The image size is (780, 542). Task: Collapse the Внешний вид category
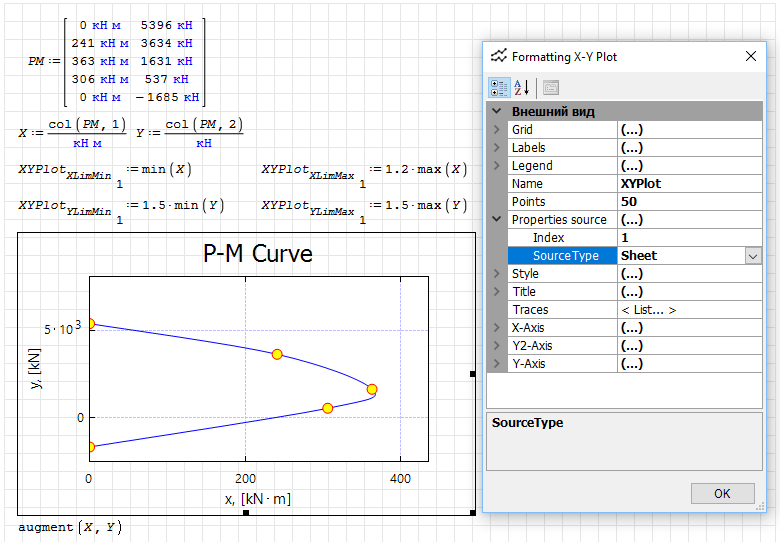click(497, 111)
